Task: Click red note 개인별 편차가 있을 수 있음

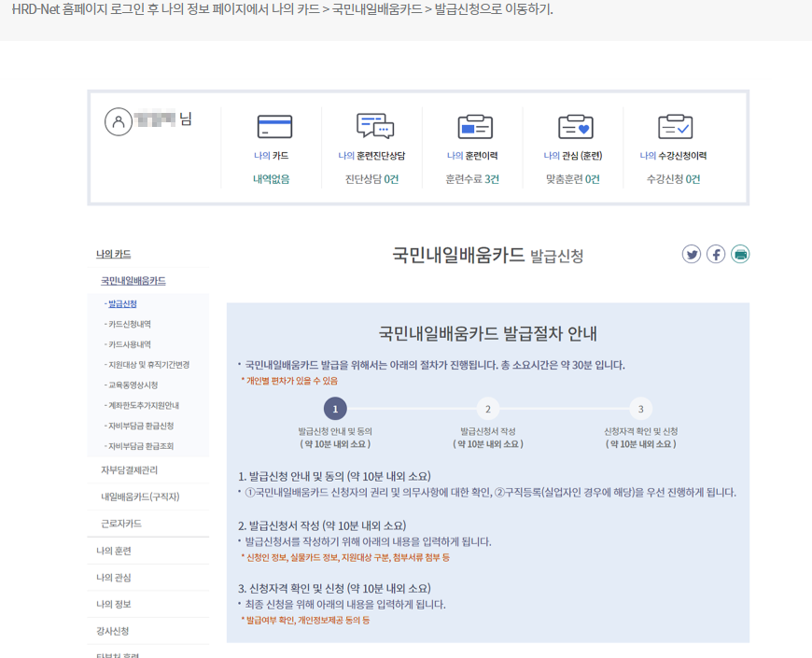Action: tap(289, 381)
